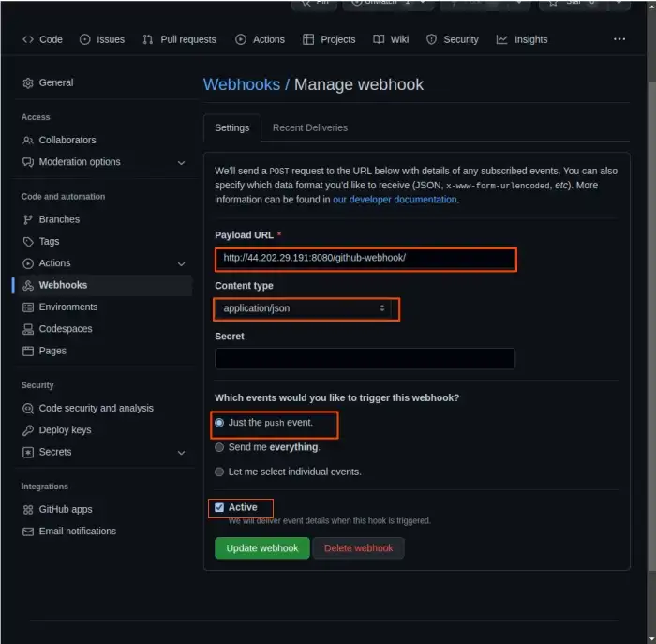Select Just the push event radio

coord(219,423)
